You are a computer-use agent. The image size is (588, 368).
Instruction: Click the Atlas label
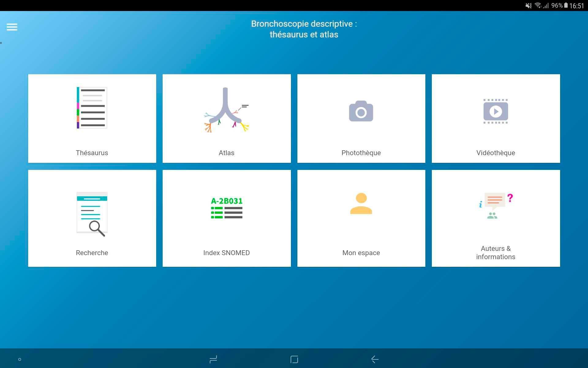pyautogui.click(x=227, y=153)
